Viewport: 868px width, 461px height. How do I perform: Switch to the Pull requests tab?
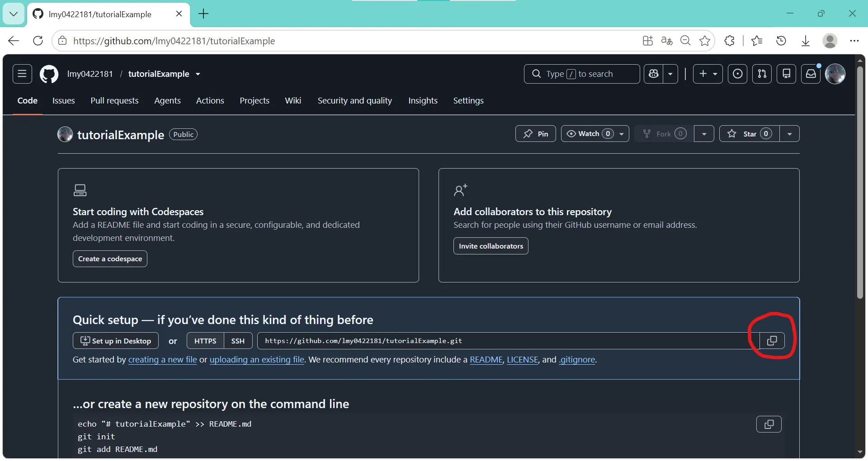(x=114, y=101)
